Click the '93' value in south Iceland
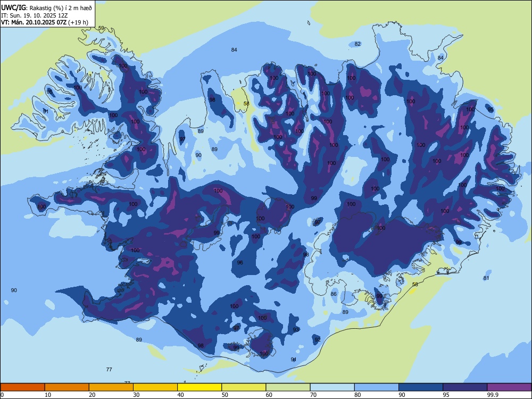The image size is (532, 399). (296, 329)
